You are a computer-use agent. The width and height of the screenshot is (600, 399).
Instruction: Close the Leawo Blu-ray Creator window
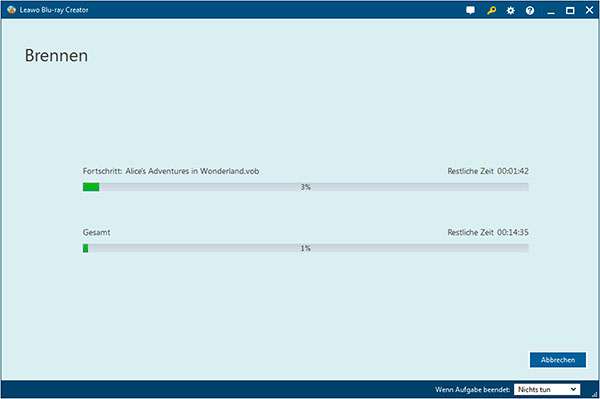pos(589,10)
